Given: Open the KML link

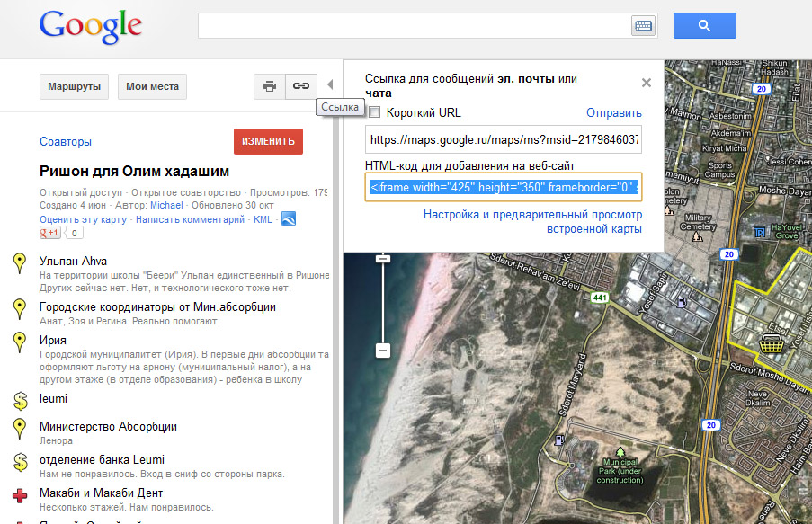Looking at the screenshot, I should click(x=263, y=219).
